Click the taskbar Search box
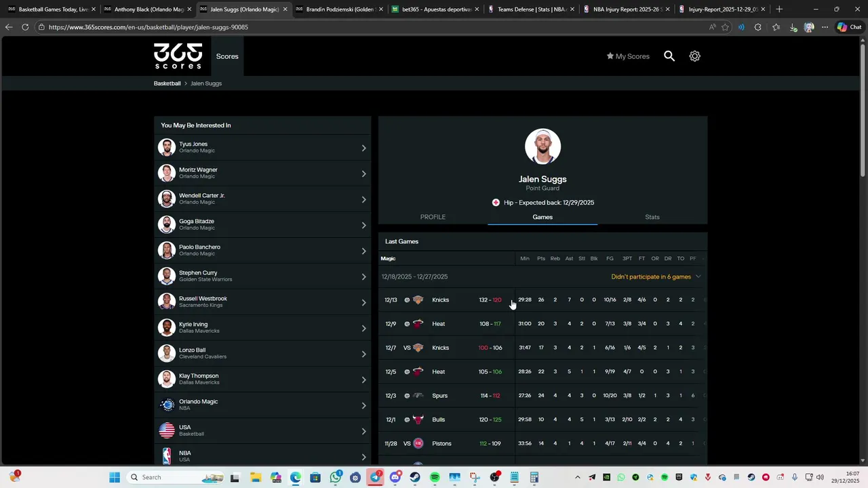Viewport: 868px width, 488px height. [176, 477]
